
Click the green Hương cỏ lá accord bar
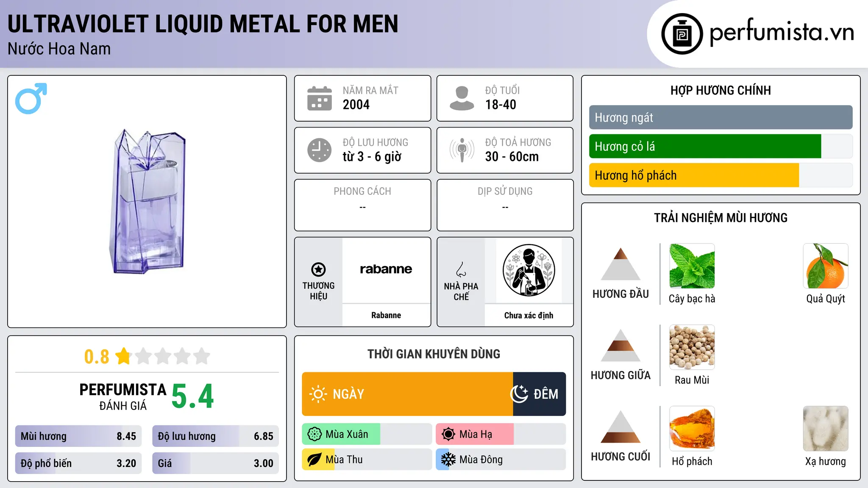[705, 147]
